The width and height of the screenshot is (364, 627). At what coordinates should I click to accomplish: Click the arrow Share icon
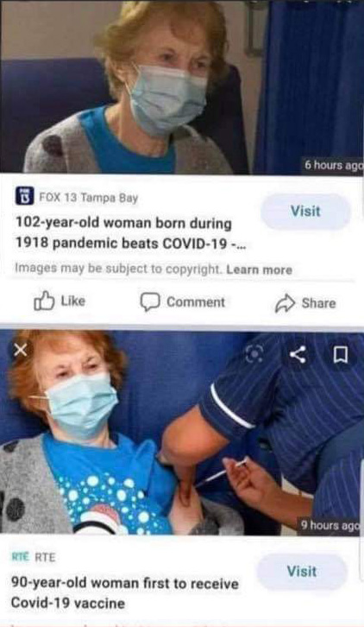pyautogui.click(x=285, y=303)
